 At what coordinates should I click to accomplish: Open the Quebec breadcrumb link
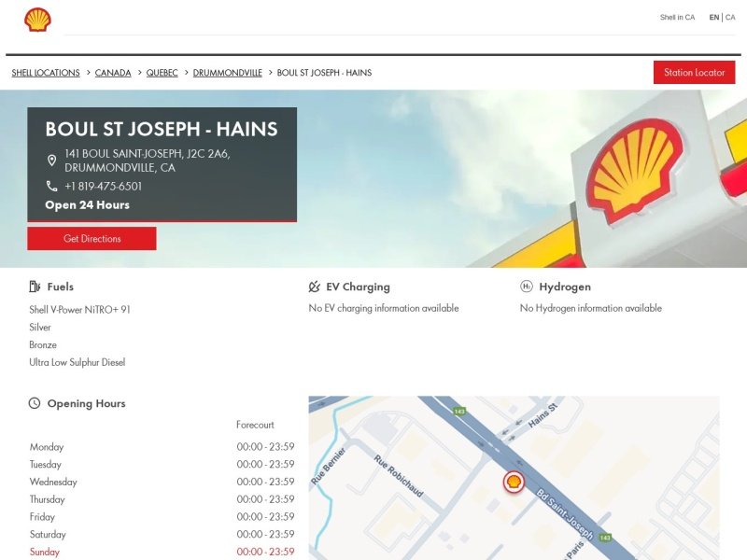162,73
